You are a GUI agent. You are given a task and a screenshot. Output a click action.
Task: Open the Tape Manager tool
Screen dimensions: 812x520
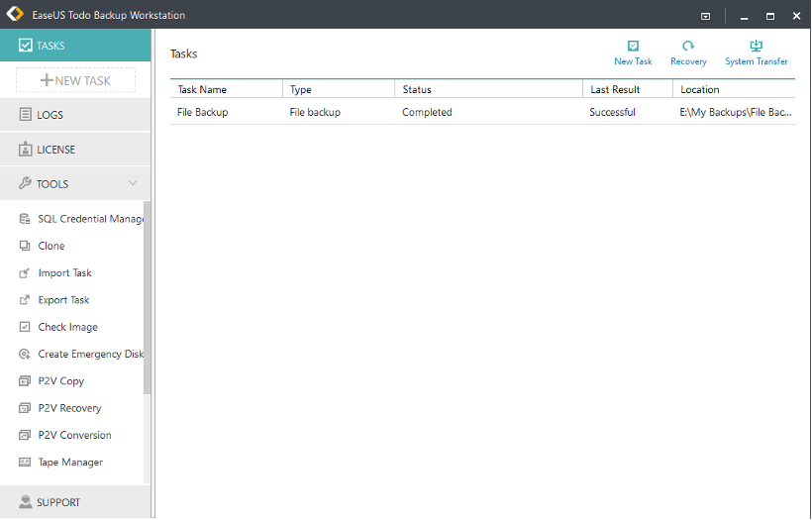tap(69, 462)
